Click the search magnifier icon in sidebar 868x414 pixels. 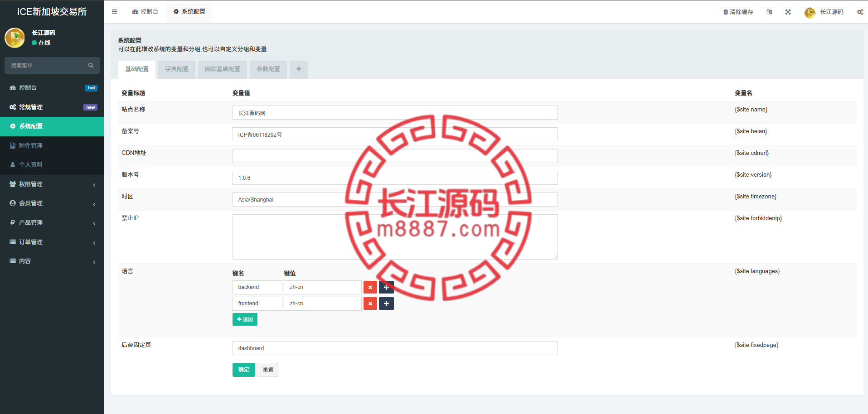(91, 66)
